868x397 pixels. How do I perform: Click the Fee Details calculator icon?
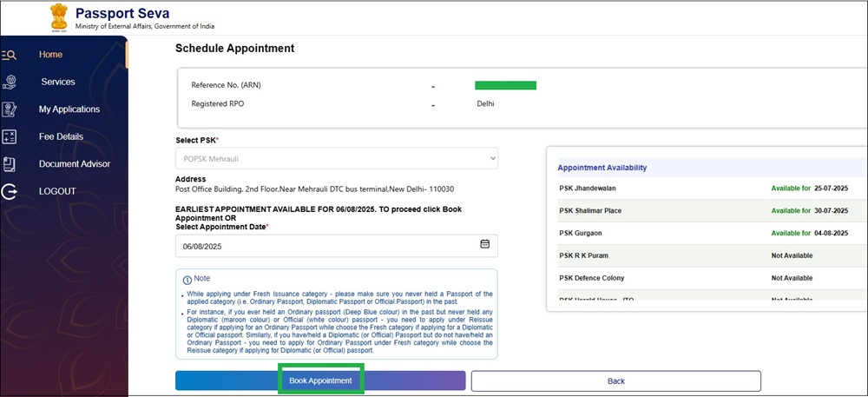point(9,136)
